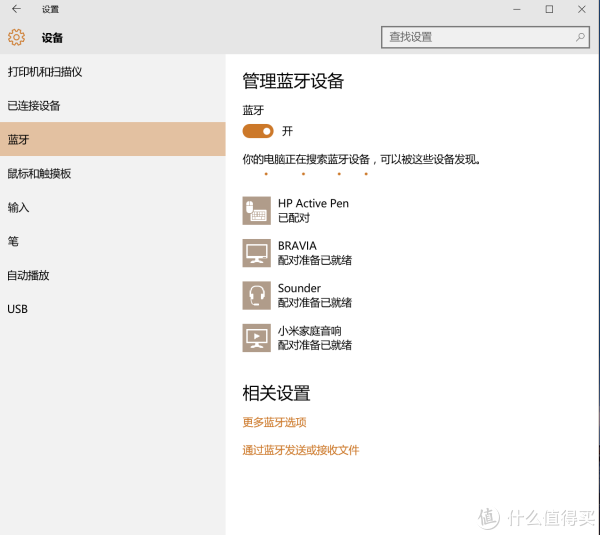Open the 笔 settings page
The height and width of the screenshot is (535, 600).
(x=113, y=241)
